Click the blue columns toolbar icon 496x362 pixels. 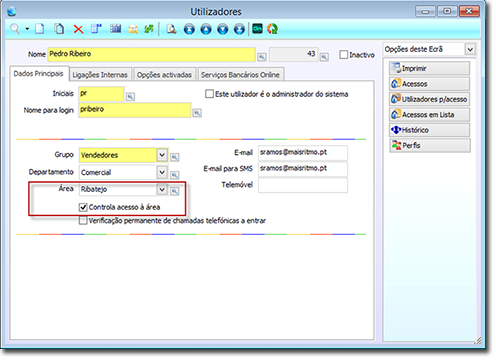point(96,29)
